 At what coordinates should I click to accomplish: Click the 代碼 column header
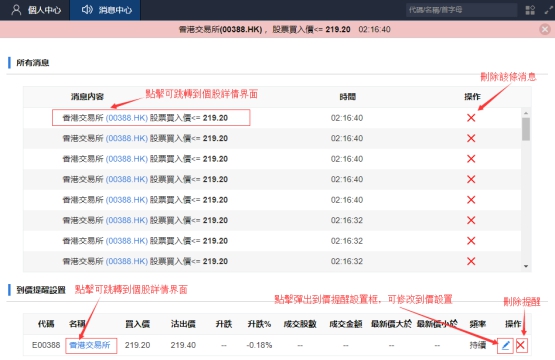pyautogui.click(x=46, y=324)
